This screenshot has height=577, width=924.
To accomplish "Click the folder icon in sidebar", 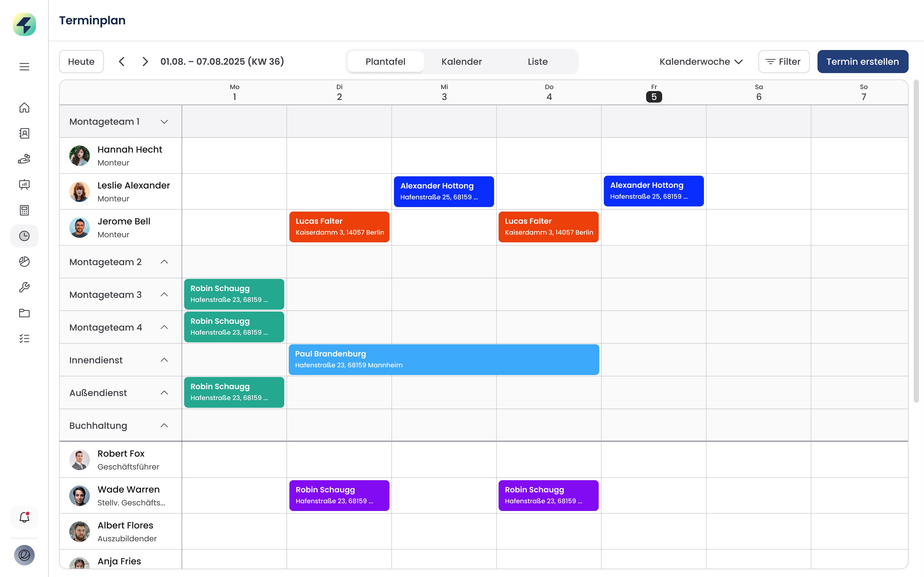I will pyautogui.click(x=24, y=313).
